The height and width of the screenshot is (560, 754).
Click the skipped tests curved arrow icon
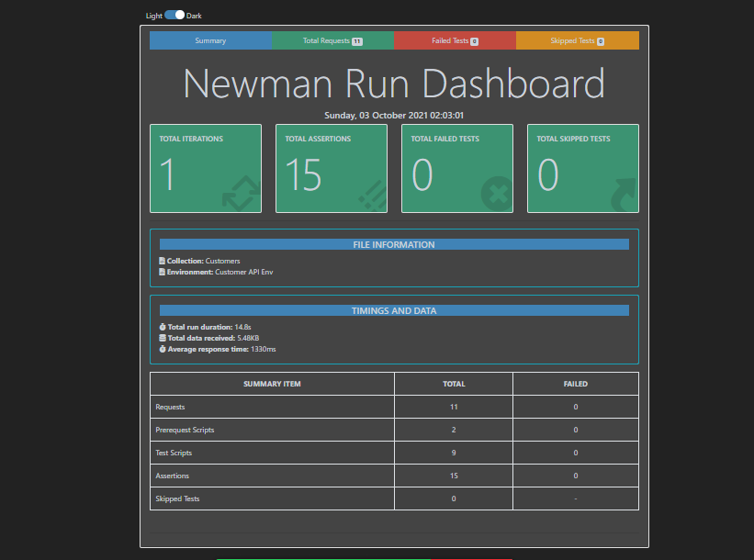tap(624, 195)
